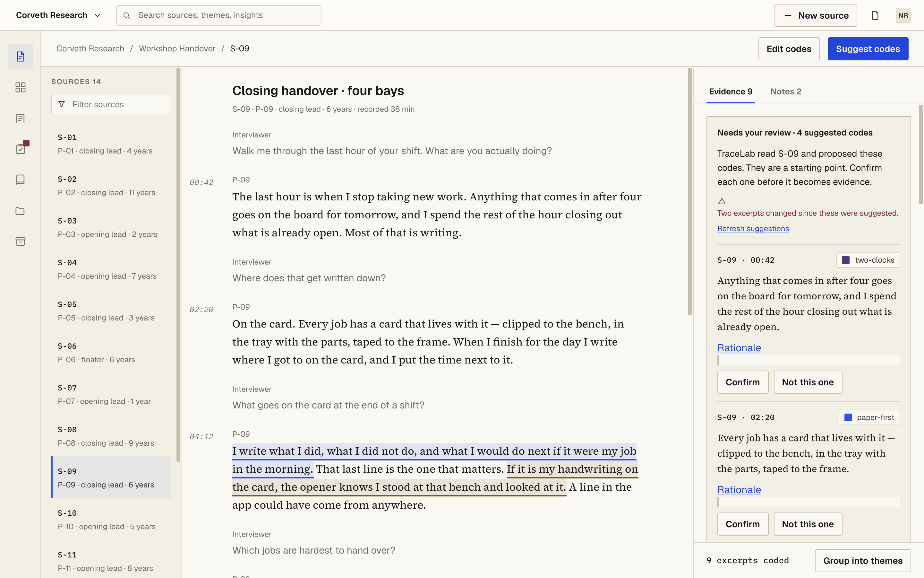Click the "S-09 · 02:20" suggestion reference
This screenshot has height=578, width=924.
point(746,417)
